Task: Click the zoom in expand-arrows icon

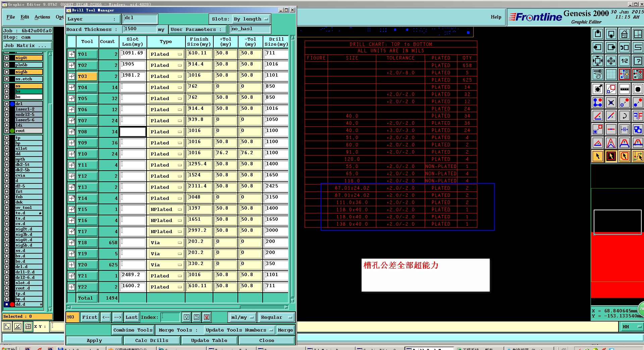Action: point(598,61)
